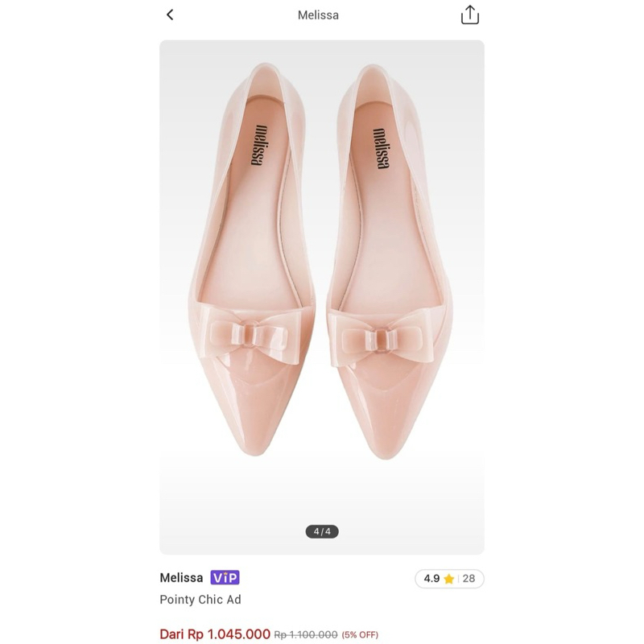Tap the 4/4 image counter pill
Viewport: 644px width, 644px height.
(x=322, y=531)
